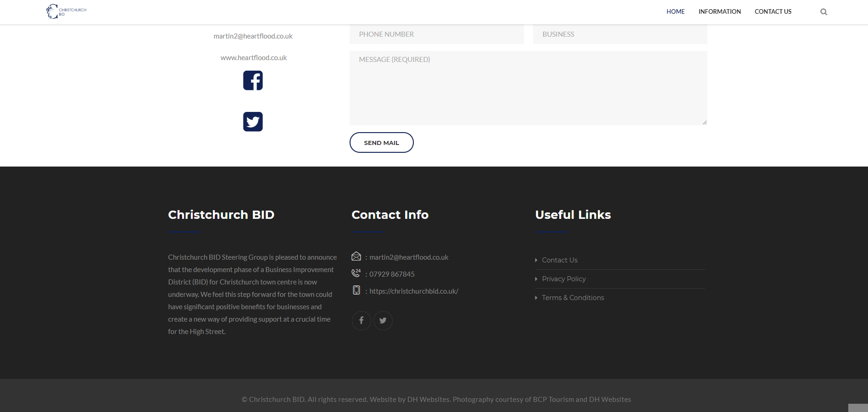Image resolution: width=868 pixels, height=412 pixels.
Task: Click the Christchurch BID logo
Action: click(x=66, y=11)
